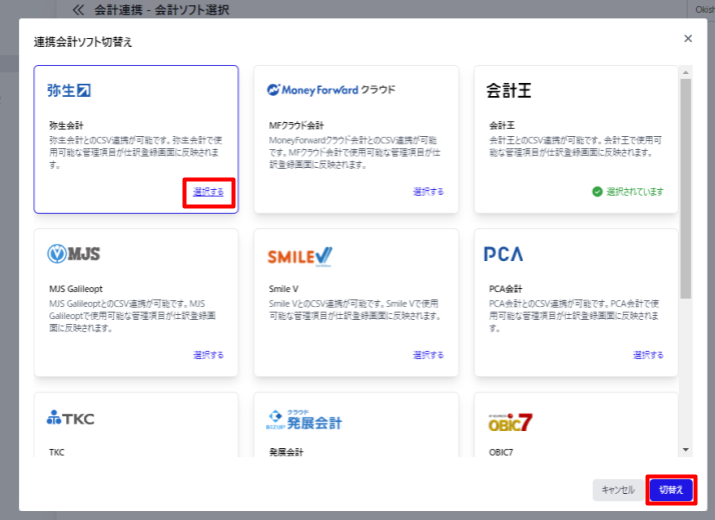Screen dimensions: 715x520
Task: Pick PCA会計 using its 選択する link
Action: pyautogui.click(x=648, y=355)
